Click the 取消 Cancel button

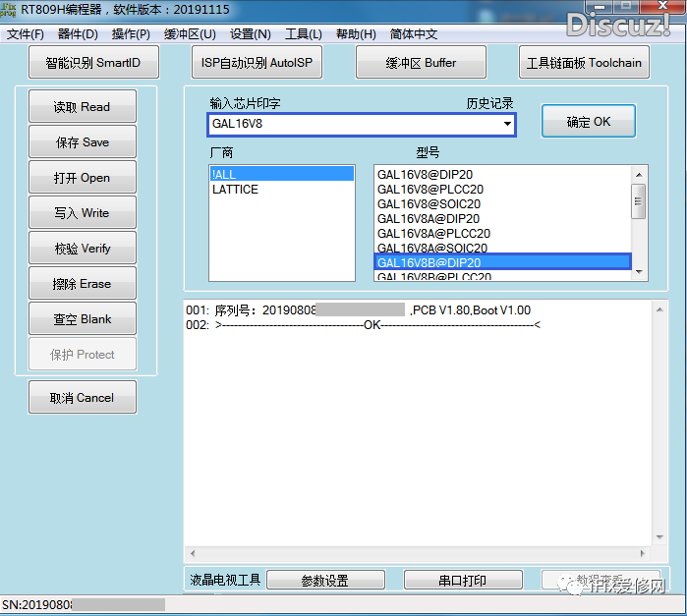click(x=82, y=397)
